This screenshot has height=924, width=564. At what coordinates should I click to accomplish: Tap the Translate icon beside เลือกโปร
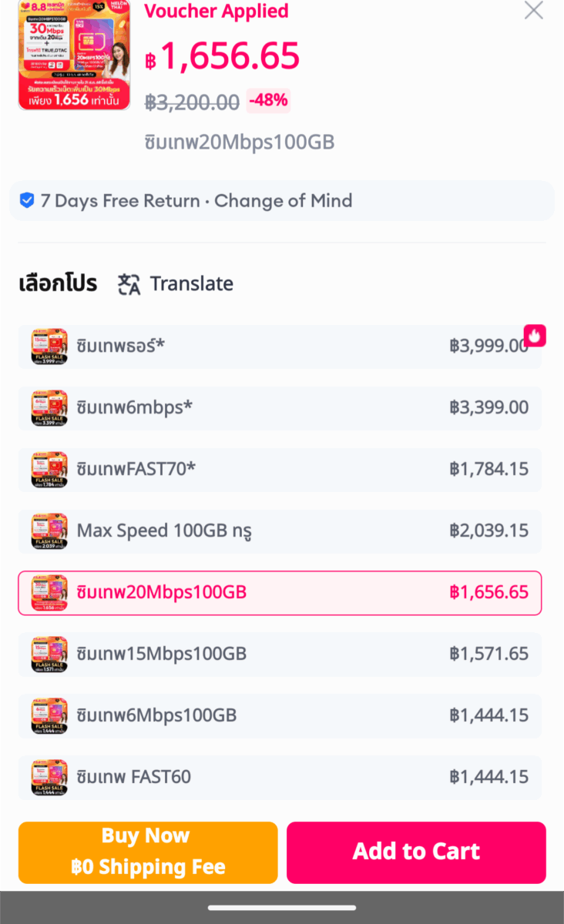pos(129,284)
